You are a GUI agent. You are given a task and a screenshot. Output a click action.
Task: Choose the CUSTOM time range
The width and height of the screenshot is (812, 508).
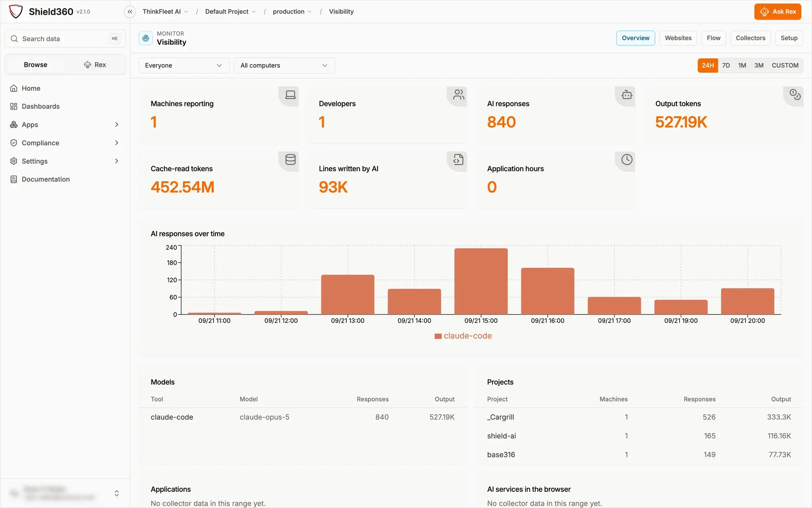tap(785, 65)
